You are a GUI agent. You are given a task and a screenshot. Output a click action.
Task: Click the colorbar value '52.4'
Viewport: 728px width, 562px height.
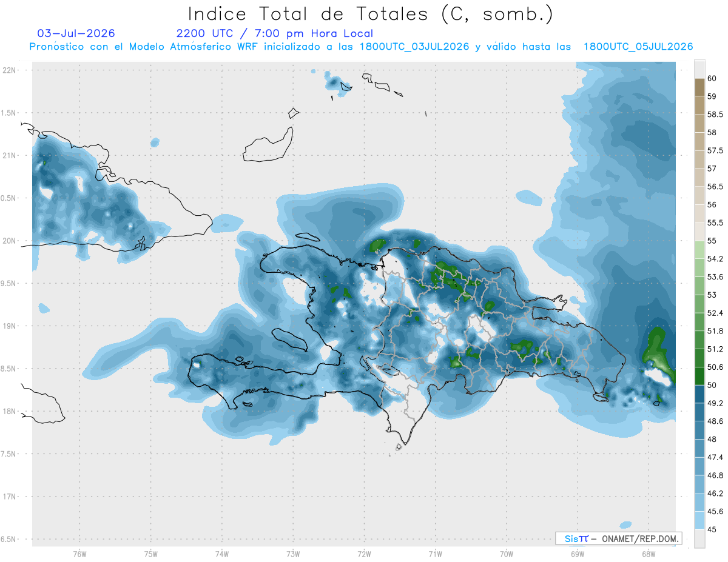(715, 313)
